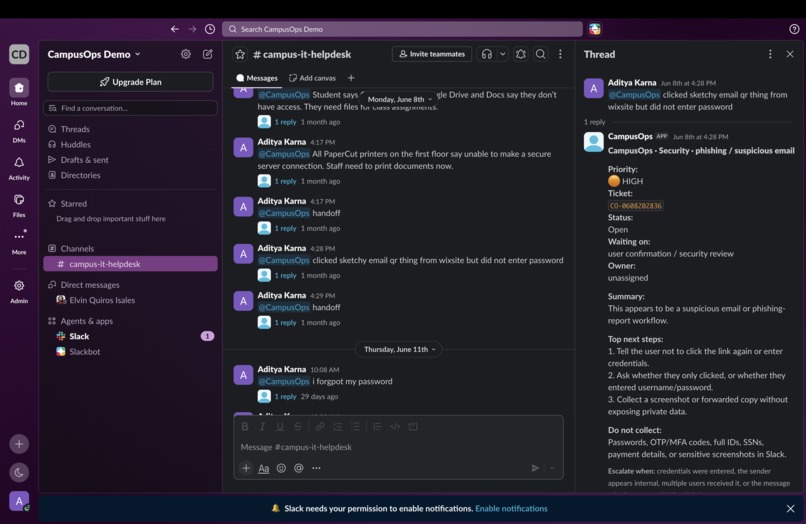The image size is (806, 524).
Task: Open the reply under the 4:17 PM handoff message
Action: click(x=285, y=228)
